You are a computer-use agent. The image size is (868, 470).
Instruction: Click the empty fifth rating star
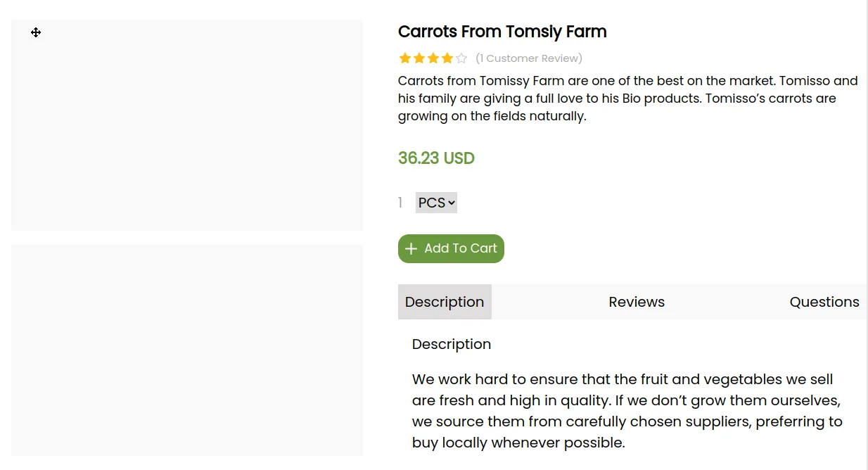pyautogui.click(x=461, y=58)
